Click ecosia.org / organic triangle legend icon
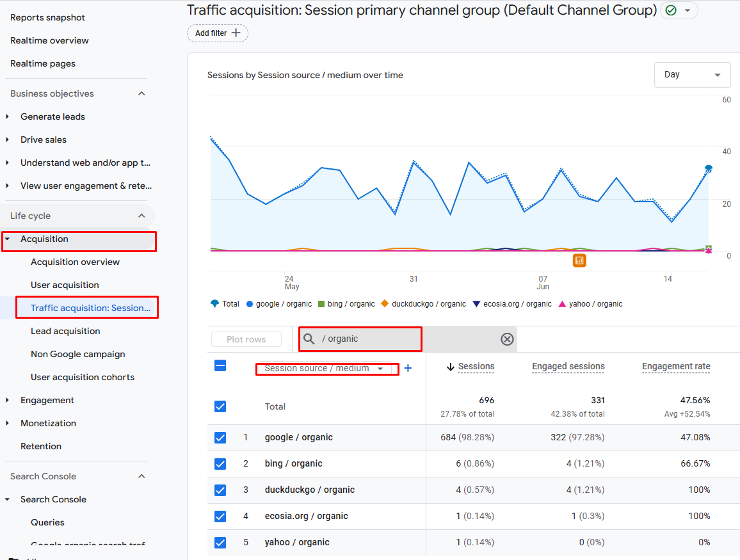 tap(476, 304)
